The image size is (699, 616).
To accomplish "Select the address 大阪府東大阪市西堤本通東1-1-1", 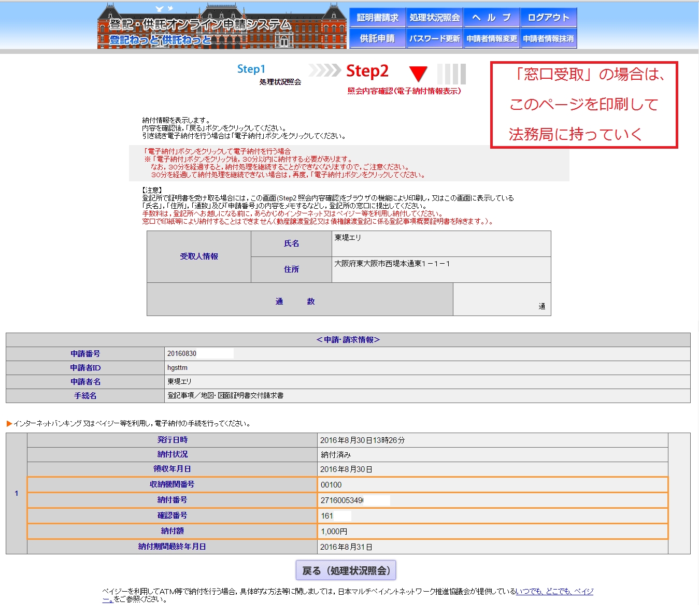I will [392, 264].
